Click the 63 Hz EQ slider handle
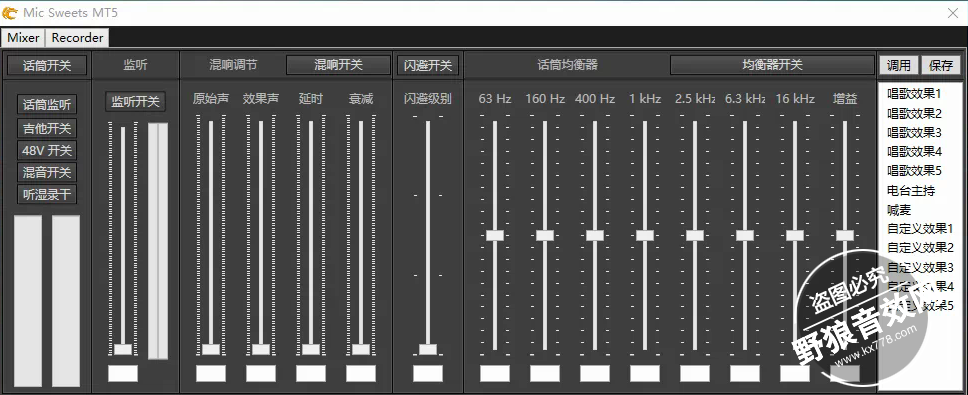Screen dimensions: 968x395 (x=495, y=235)
